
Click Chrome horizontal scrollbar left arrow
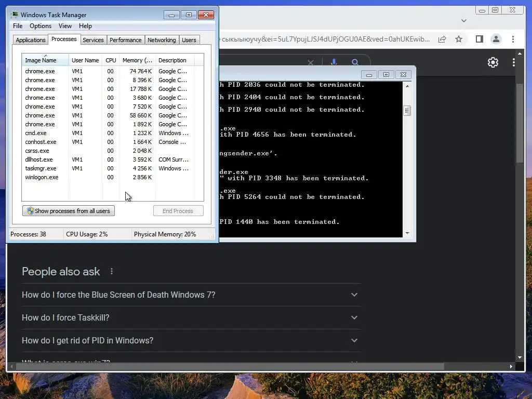[12, 366]
